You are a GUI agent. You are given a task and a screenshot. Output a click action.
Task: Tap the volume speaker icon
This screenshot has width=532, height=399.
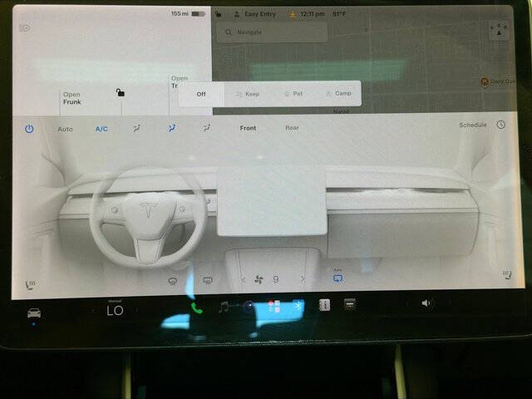(x=426, y=303)
